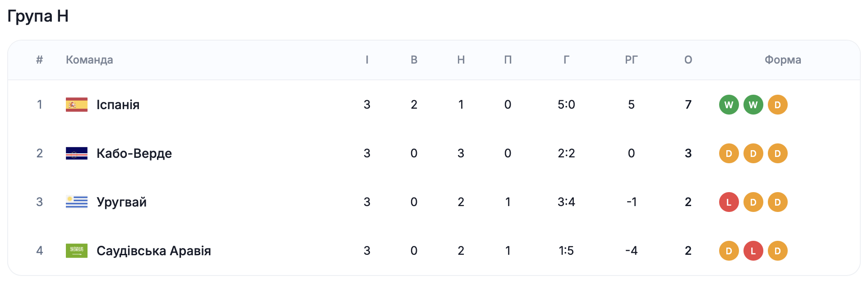The height and width of the screenshot is (285, 868).
Task: Click the Група H heading
Action: click(38, 16)
